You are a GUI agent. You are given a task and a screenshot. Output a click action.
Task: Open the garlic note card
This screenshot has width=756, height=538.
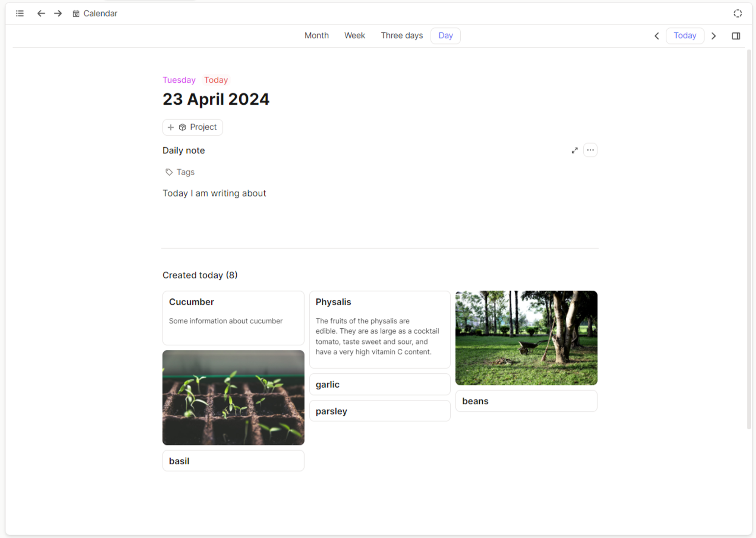tap(380, 384)
